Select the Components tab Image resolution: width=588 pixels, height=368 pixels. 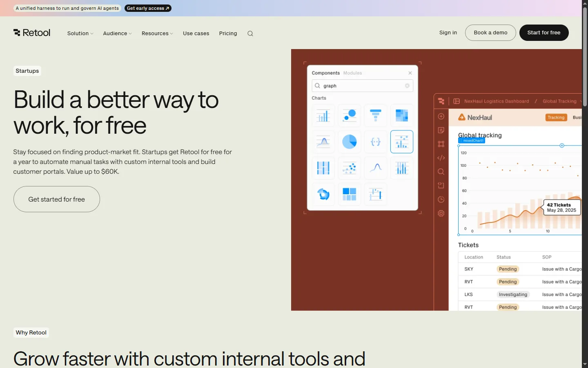tap(325, 73)
